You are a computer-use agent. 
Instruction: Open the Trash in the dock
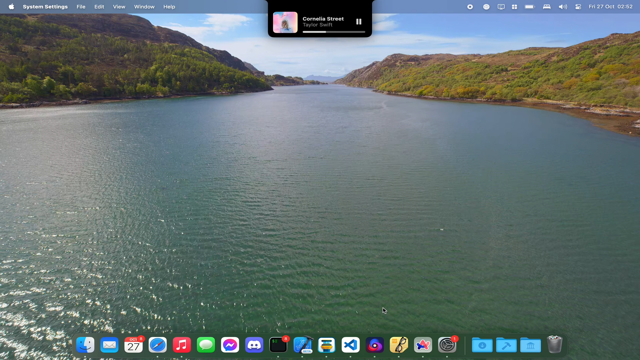click(x=554, y=344)
